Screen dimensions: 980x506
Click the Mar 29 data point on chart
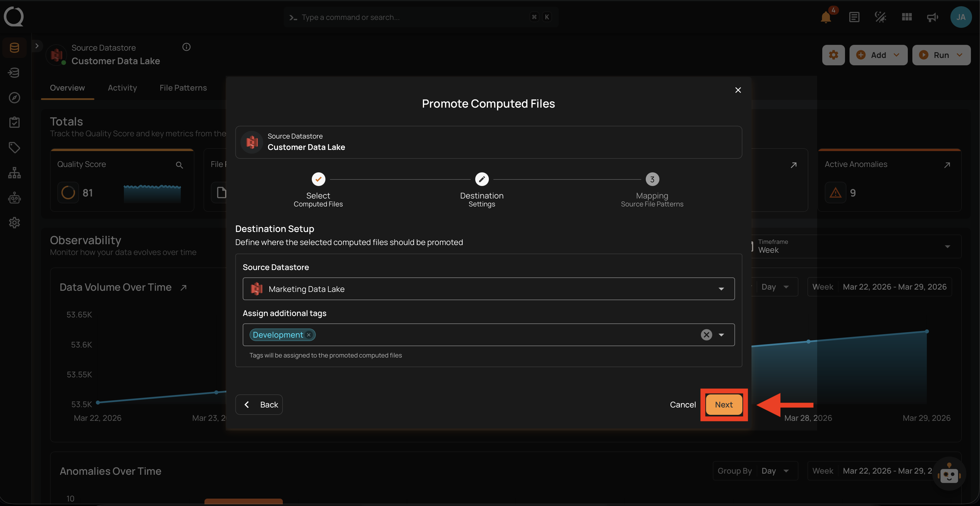[x=927, y=331]
